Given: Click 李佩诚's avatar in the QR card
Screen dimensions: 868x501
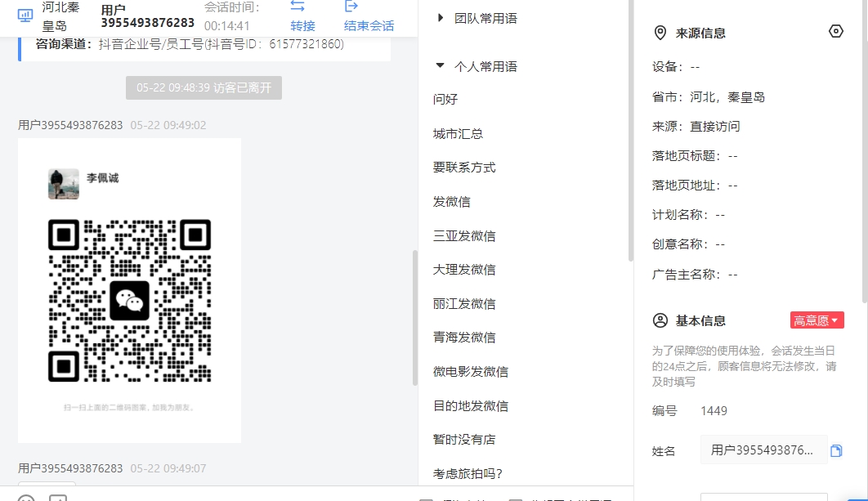Looking at the screenshot, I should point(64,184).
